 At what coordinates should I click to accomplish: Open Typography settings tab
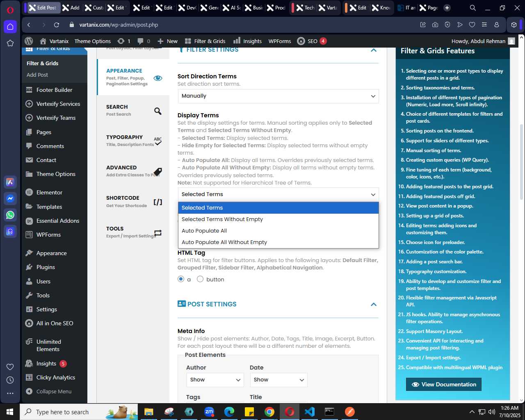[133, 141]
